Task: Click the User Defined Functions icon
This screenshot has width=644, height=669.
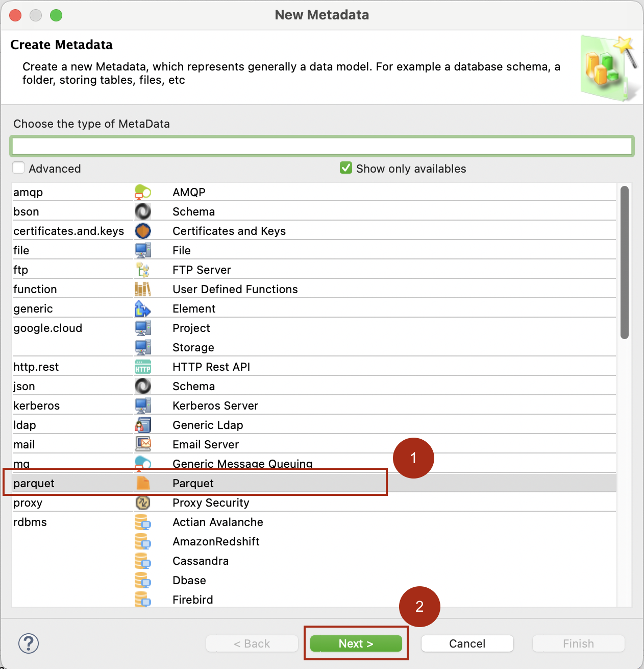Action: point(143,289)
